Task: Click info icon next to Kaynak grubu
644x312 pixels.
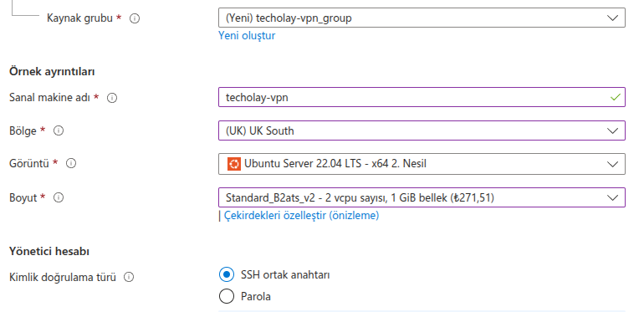Action: point(135,18)
